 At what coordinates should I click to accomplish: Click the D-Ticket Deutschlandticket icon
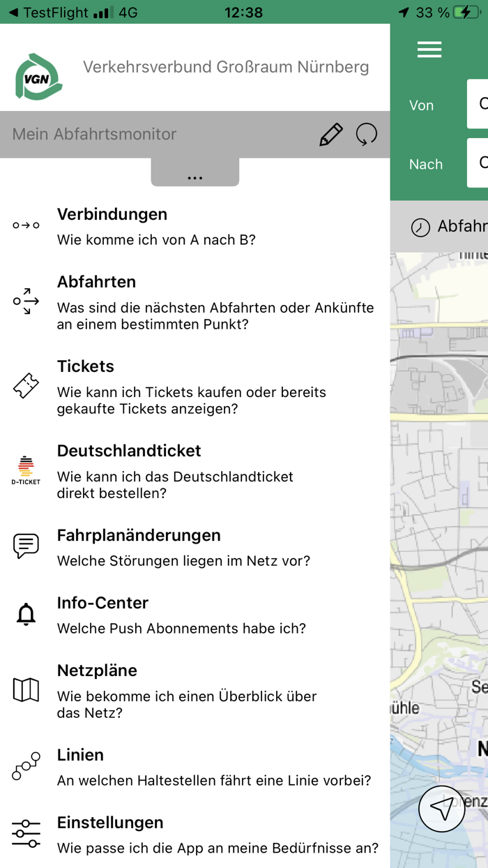tap(25, 469)
